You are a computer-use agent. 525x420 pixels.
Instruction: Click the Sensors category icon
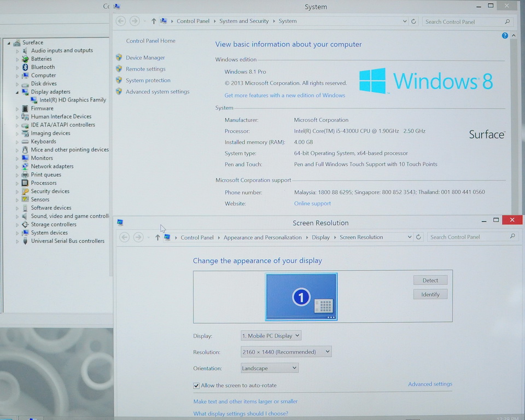click(25, 199)
